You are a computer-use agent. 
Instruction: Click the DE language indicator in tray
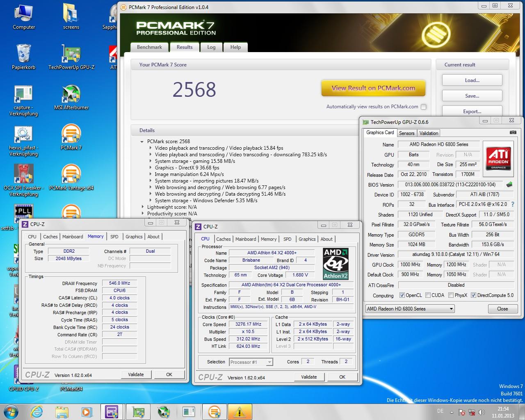440,411
